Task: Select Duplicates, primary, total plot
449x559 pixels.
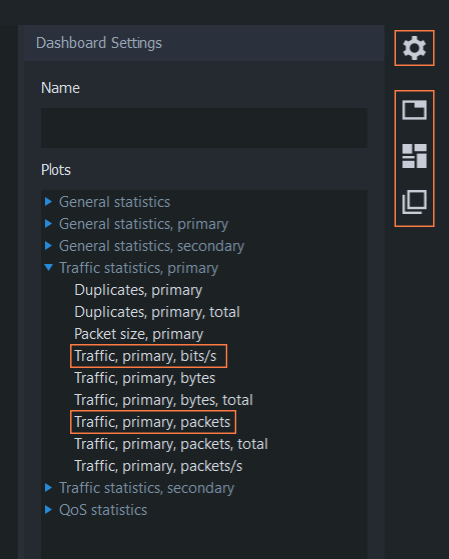Action: click(x=157, y=312)
